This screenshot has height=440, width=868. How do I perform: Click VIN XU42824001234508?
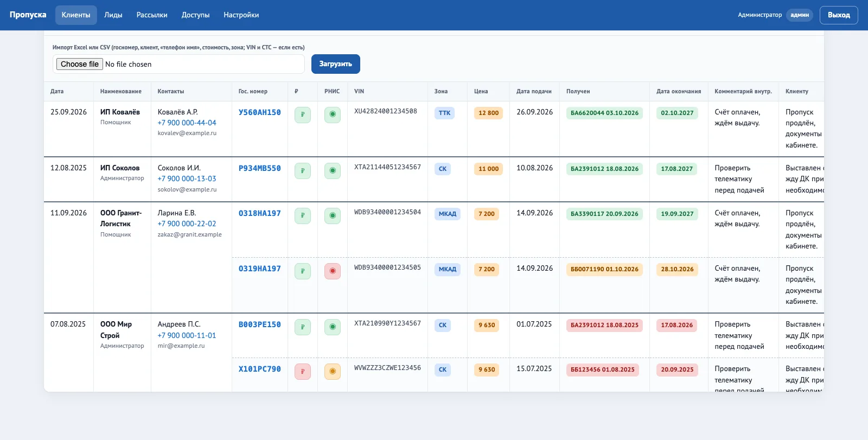click(x=386, y=111)
